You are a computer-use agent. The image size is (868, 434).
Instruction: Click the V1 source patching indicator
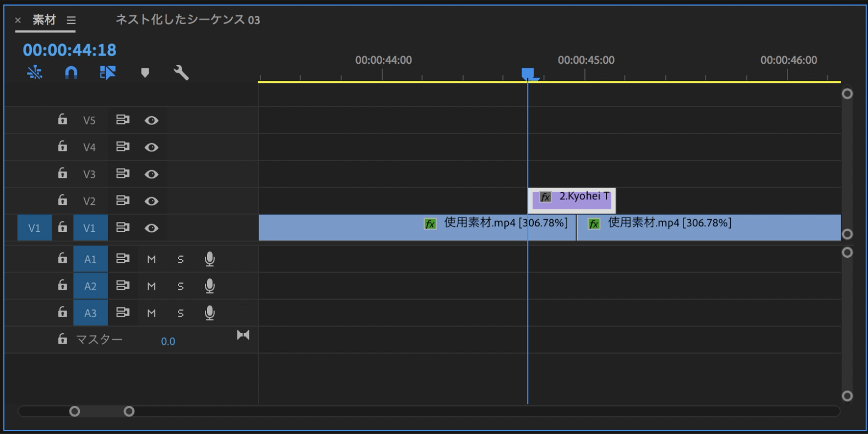tap(34, 228)
